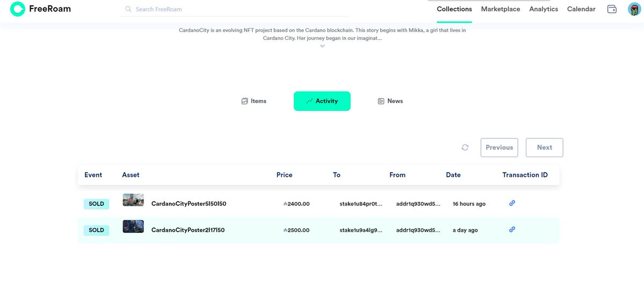
Task: Click the search magnifier icon
Action: click(128, 9)
